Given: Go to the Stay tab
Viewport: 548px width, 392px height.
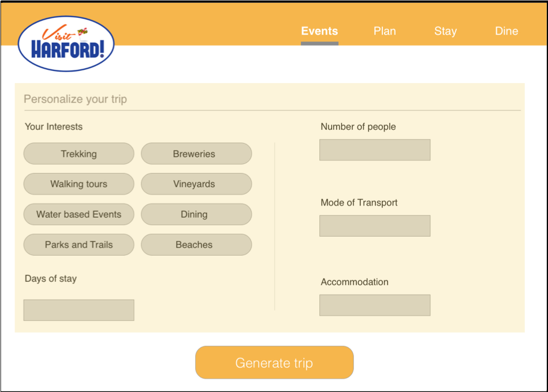Looking at the screenshot, I should pyautogui.click(x=445, y=31).
